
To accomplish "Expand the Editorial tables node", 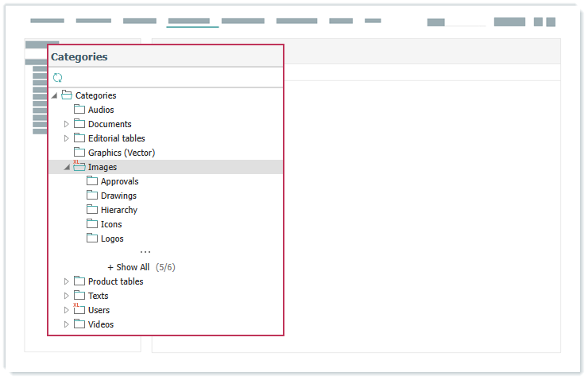I will tap(67, 138).
